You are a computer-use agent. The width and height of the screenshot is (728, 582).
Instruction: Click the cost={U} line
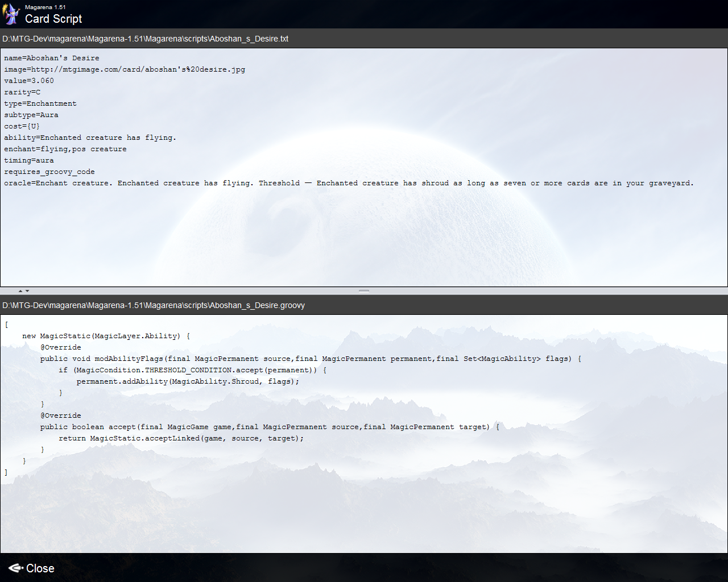pos(22,126)
